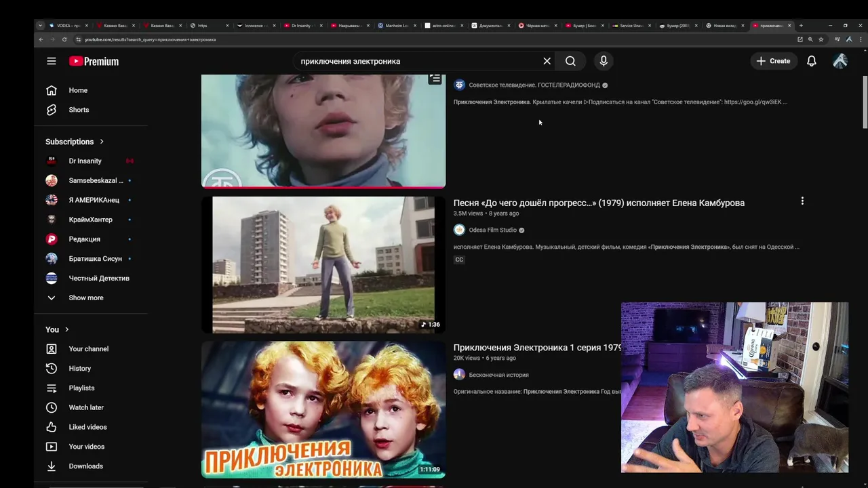
Task: Open the КраймХантер channel
Action: tap(91, 220)
